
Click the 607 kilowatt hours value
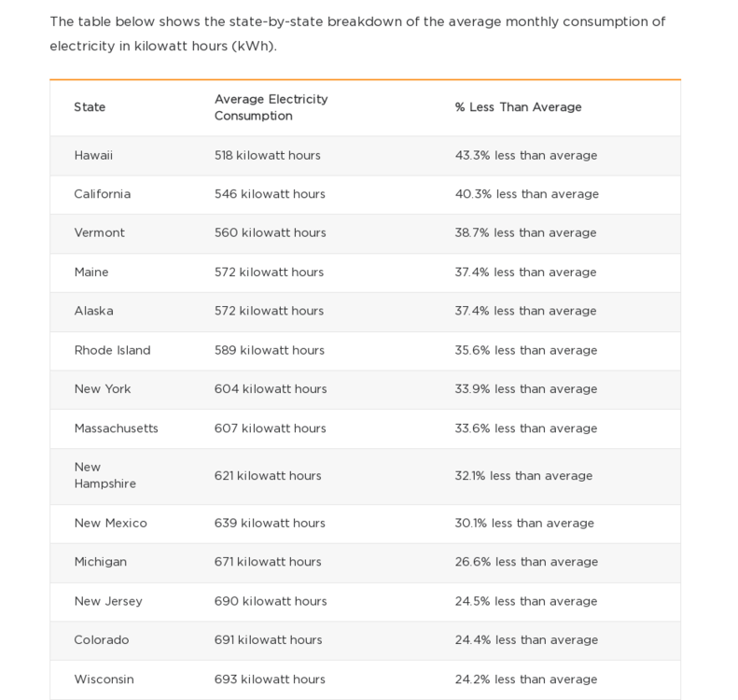coord(270,428)
